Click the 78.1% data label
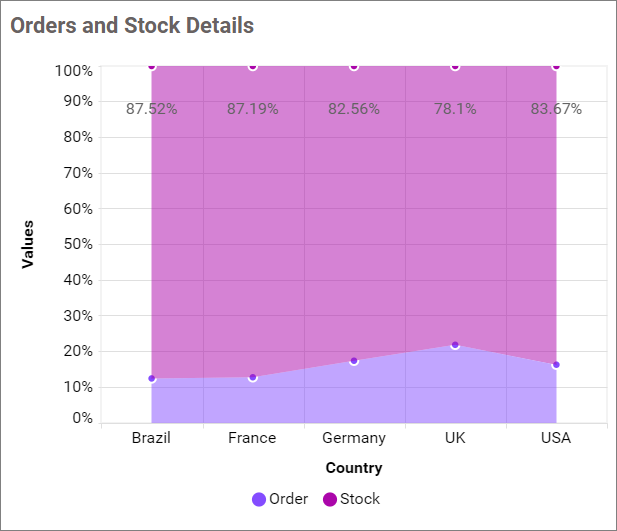This screenshot has height=531, width=617. click(455, 109)
